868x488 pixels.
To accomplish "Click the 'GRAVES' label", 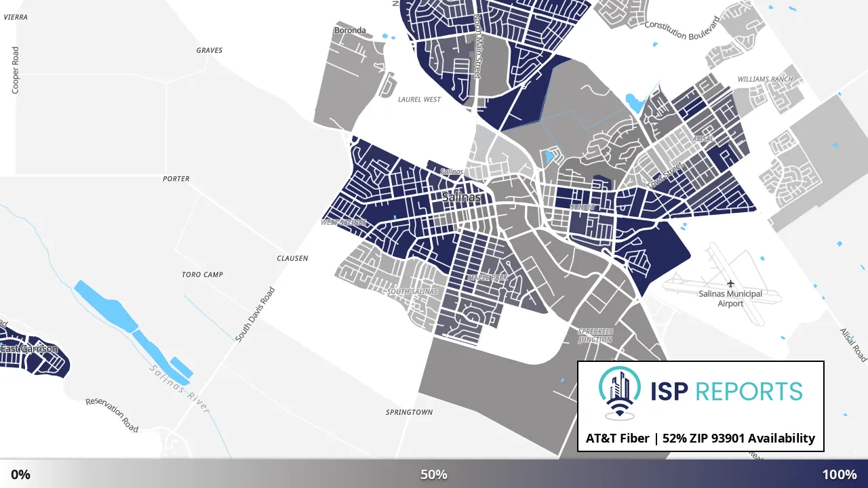I will point(209,50).
